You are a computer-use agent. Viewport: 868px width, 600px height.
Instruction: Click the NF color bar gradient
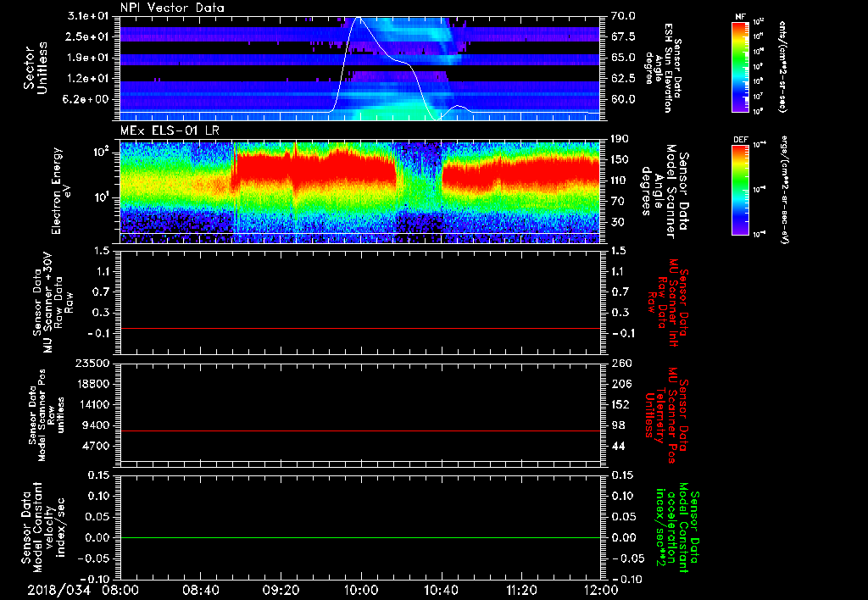(x=741, y=67)
